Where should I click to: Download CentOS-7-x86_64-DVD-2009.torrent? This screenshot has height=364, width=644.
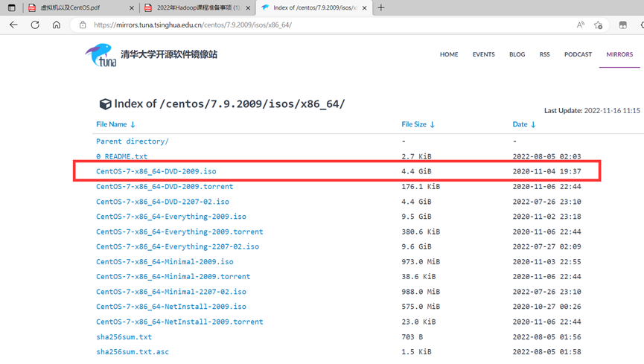point(165,187)
